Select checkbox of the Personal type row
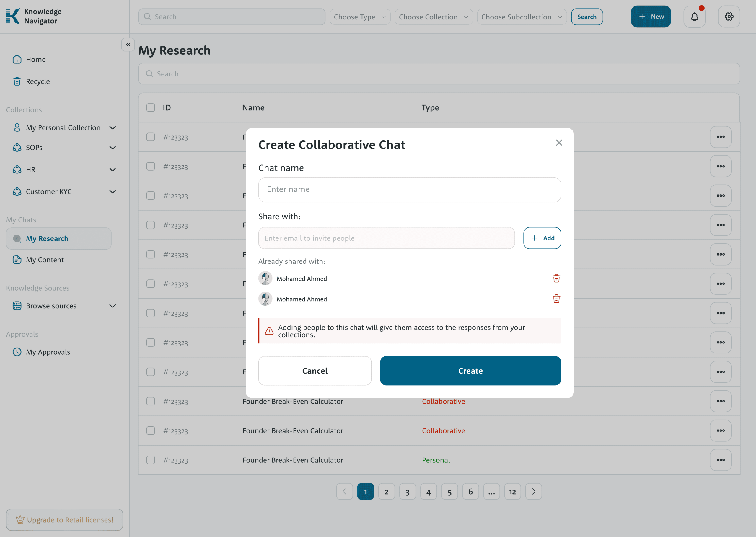This screenshot has height=537, width=756. click(151, 460)
